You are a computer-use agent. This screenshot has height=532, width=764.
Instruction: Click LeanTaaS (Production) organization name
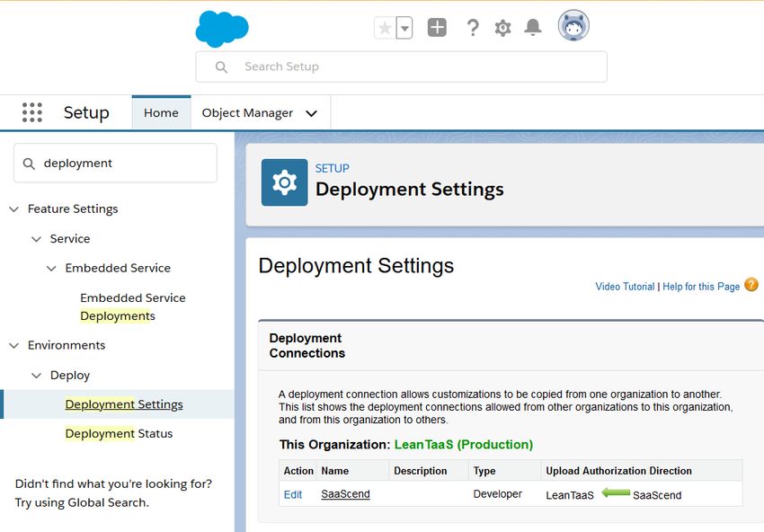464,444
